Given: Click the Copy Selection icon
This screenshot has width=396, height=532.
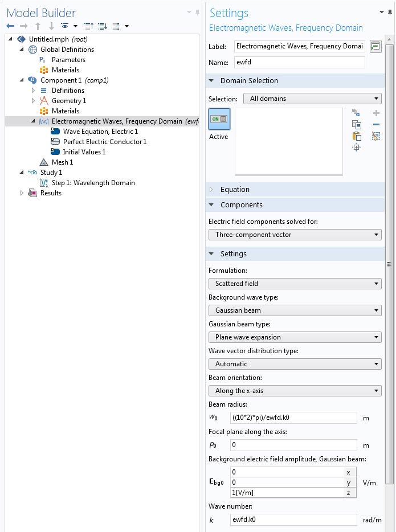Looking at the screenshot, I should (x=357, y=125).
